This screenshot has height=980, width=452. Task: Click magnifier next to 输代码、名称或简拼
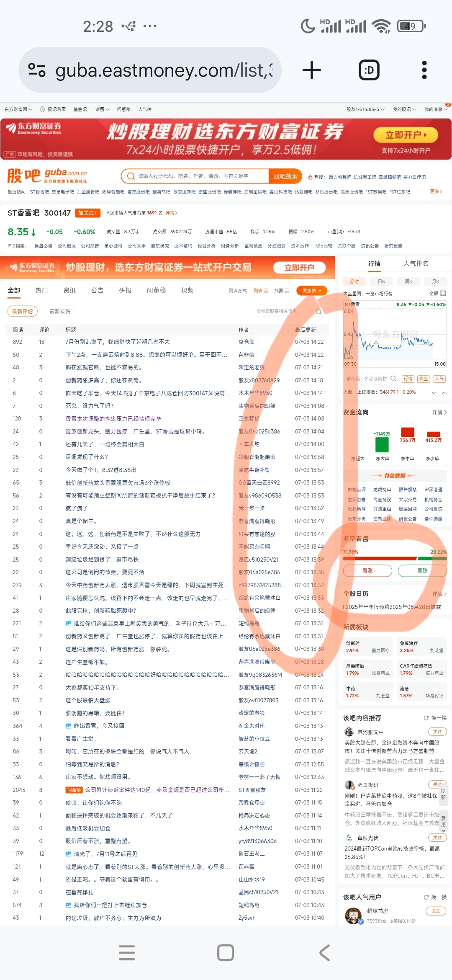393,379
